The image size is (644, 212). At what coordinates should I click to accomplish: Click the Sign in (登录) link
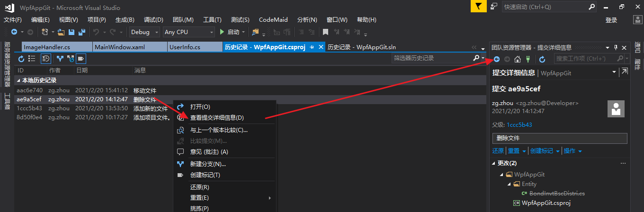(611, 20)
